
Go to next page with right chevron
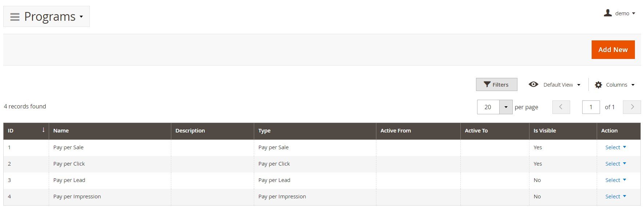[x=632, y=107]
